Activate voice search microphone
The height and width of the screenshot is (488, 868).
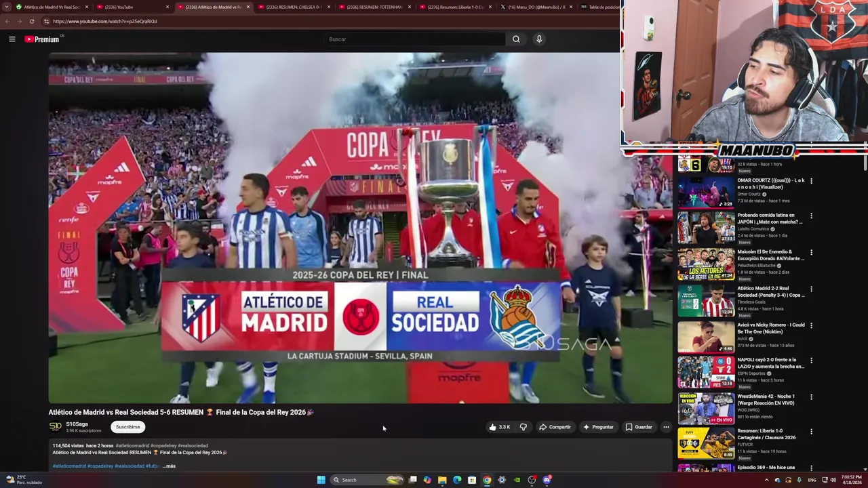pyautogui.click(x=539, y=39)
